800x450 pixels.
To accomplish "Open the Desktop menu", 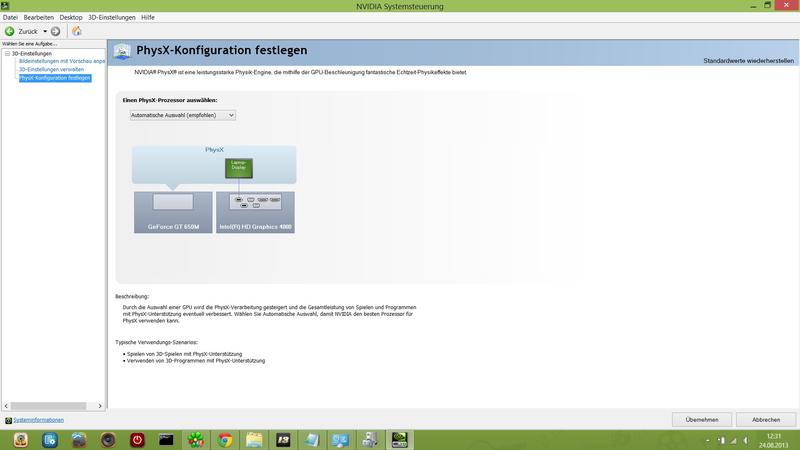I will click(x=70, y=17).
